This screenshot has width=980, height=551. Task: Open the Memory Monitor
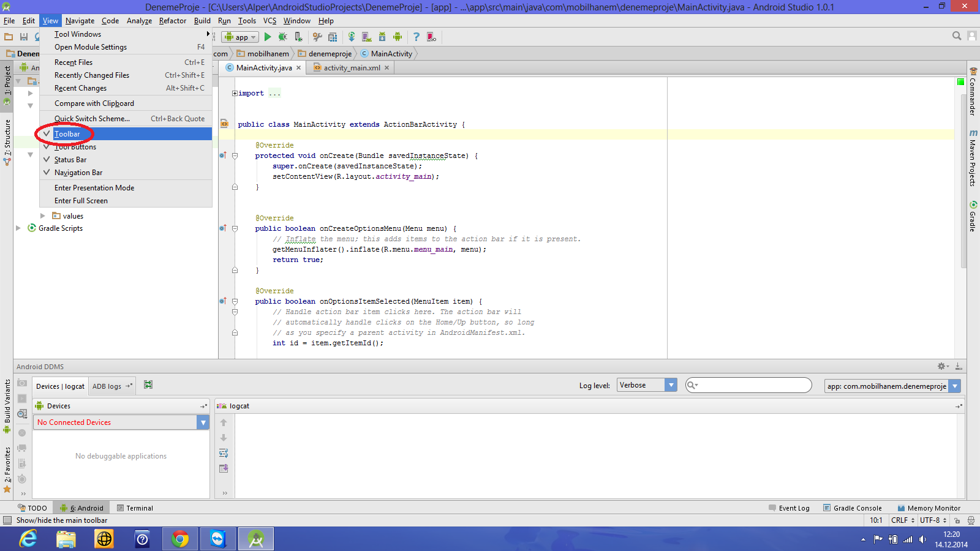point(929,508)
